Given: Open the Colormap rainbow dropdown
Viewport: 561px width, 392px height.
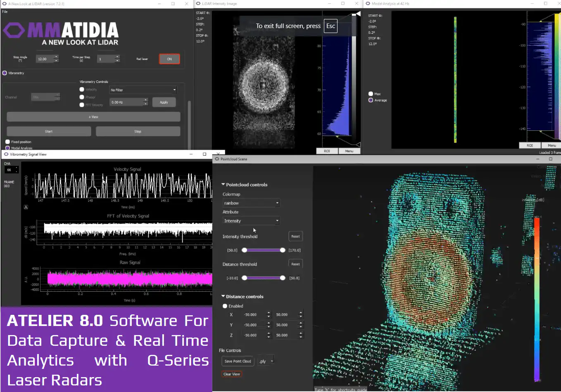Looking at the screenshot, I should tap(251, 203).
